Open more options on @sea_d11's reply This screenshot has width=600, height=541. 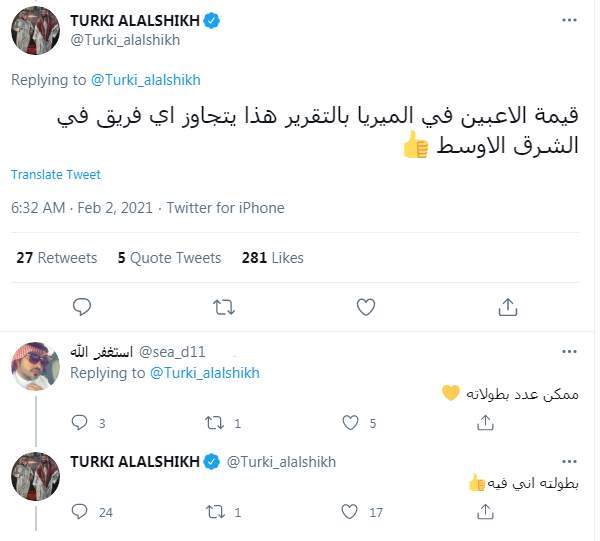(x=569, y=351)
